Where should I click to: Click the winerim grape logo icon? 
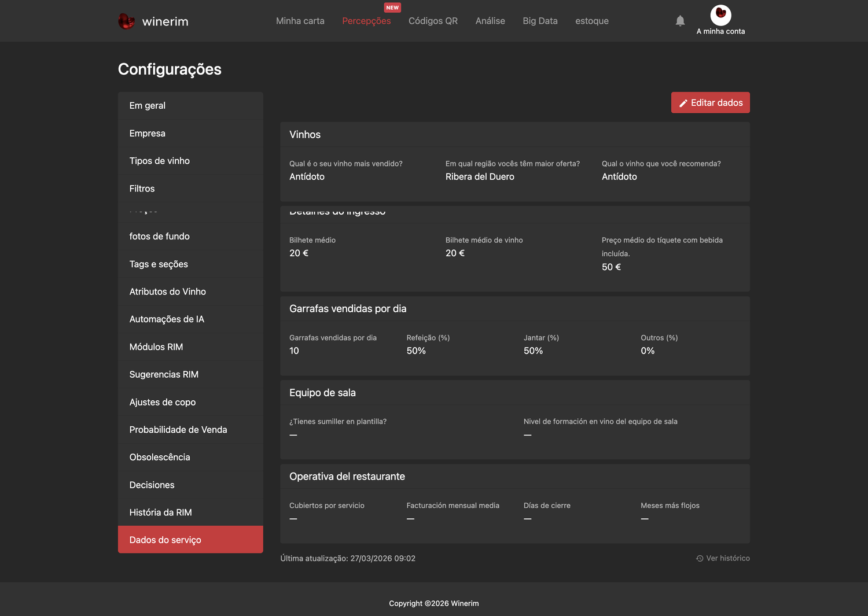pos(126,21)
